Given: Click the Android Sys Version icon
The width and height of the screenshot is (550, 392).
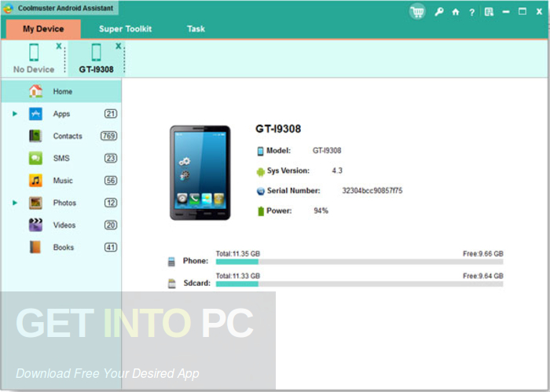Looking at the screenshot, I should pos(261,172).
